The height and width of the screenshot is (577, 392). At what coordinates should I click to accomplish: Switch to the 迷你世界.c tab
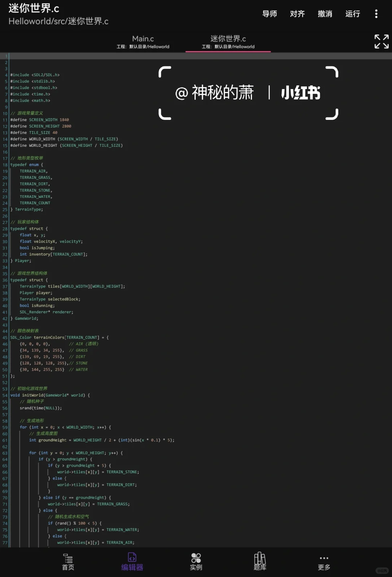point(228,42)
